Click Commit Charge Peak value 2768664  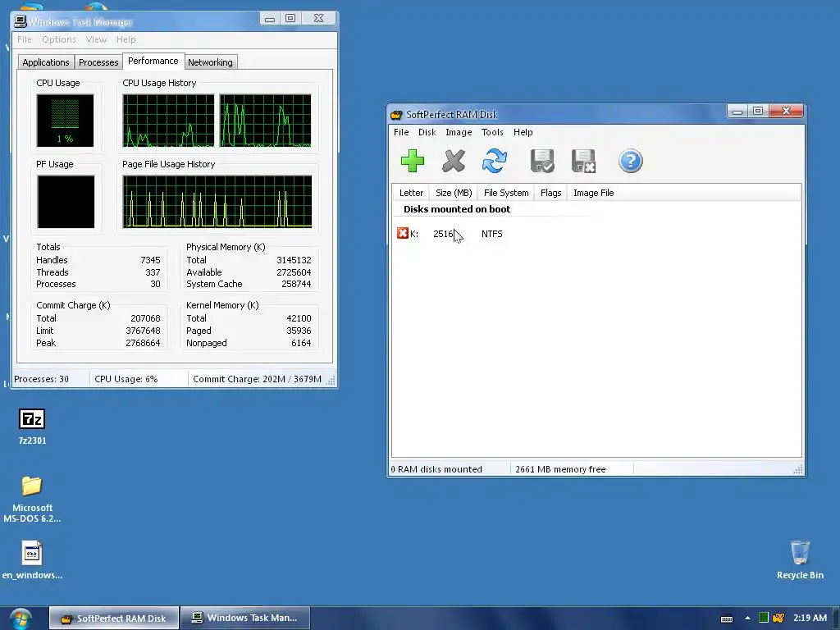tap(143, 343)
